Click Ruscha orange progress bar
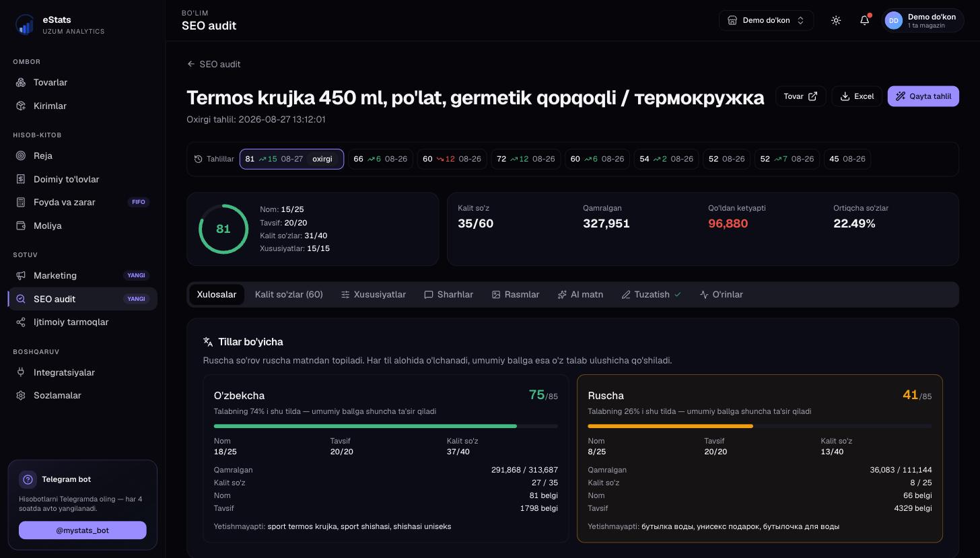The image size is (980, 558). coord(760,426)
